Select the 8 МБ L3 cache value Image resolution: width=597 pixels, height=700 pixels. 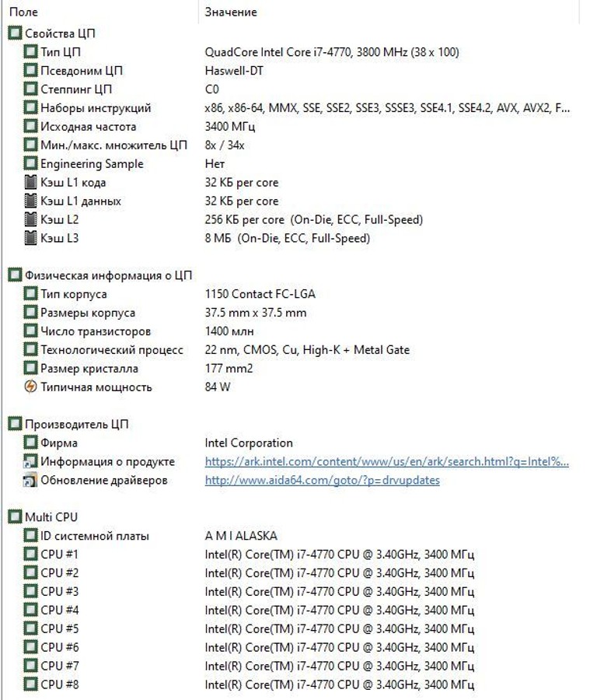pos(288,238)
